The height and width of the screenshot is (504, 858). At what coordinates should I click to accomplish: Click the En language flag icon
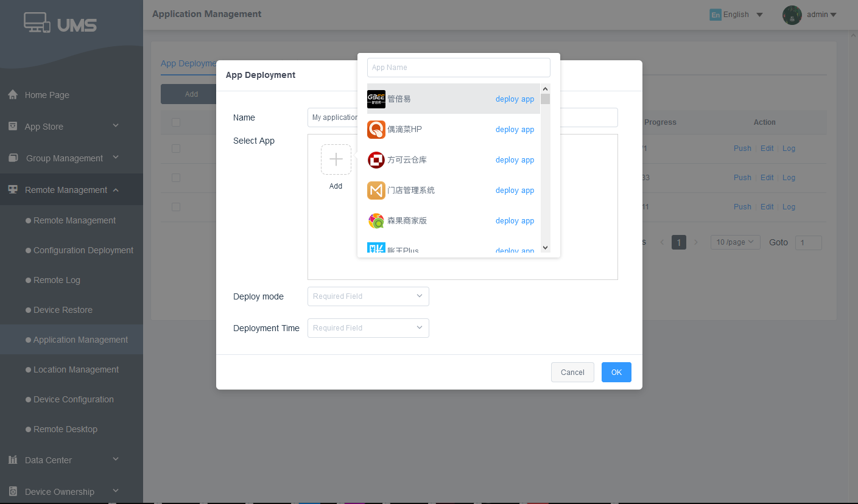716,15
